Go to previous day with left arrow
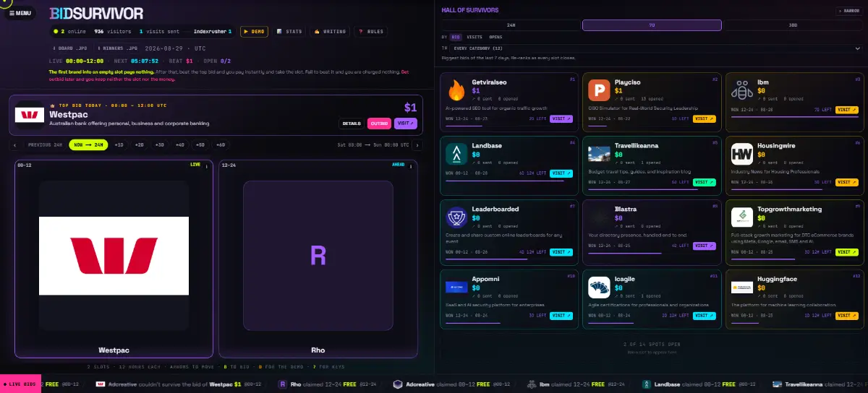868x393 pixels. (16, 144)
